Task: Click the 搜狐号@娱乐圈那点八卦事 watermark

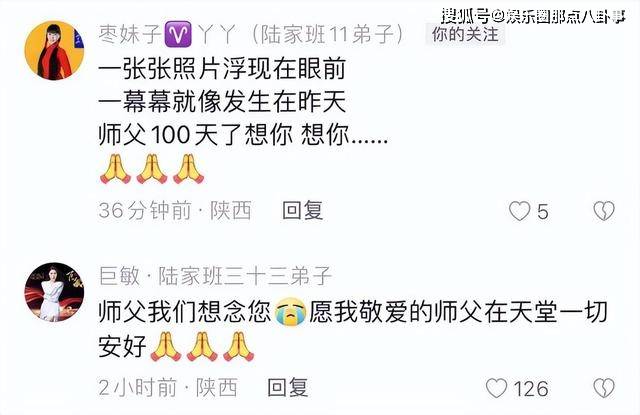Action: (533, 16)
